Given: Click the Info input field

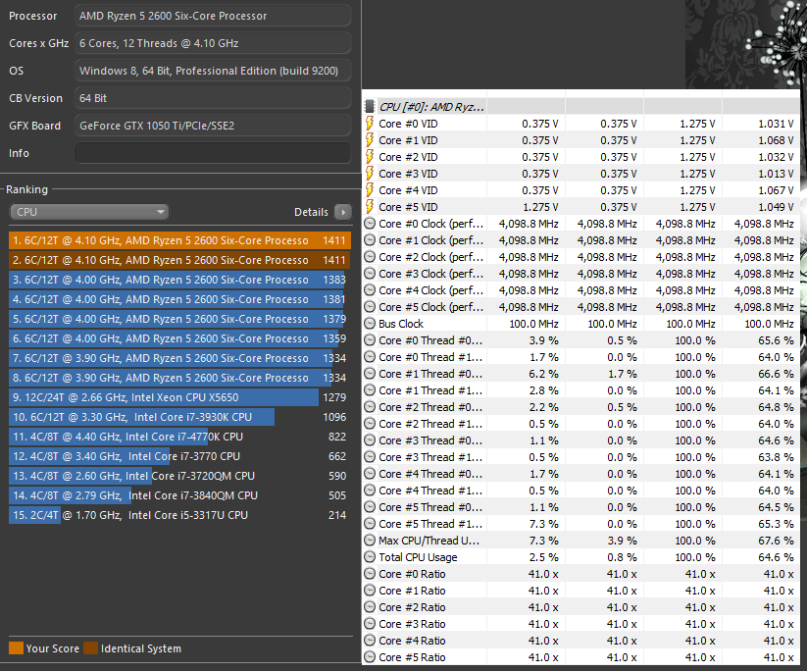Looking at the screenshot, I should point(213,153).
